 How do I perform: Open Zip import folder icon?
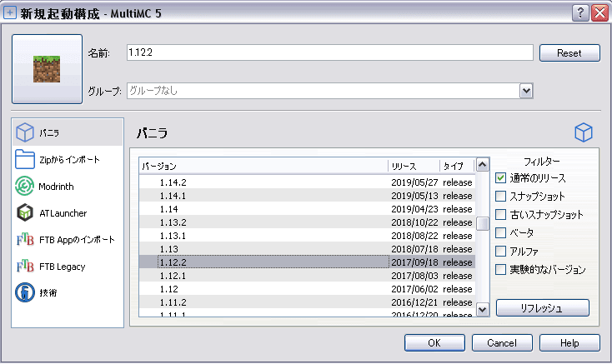pyautogui.click(x=25, y=159)
